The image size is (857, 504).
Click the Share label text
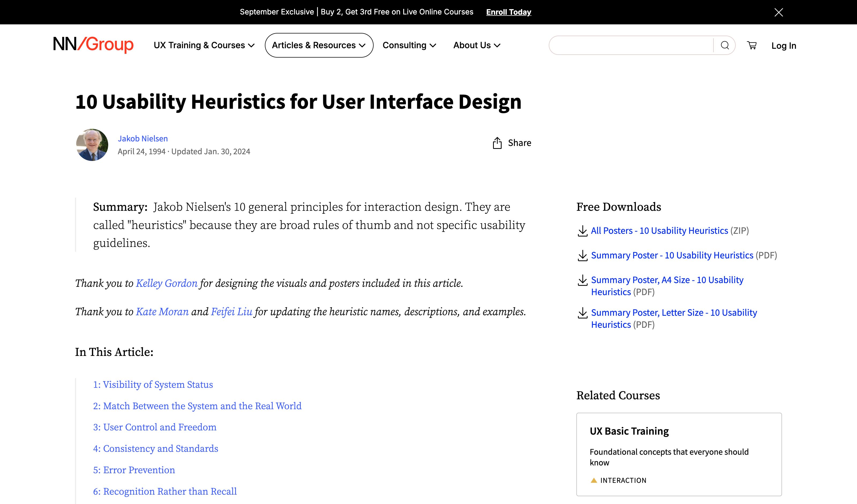[519, 143]
